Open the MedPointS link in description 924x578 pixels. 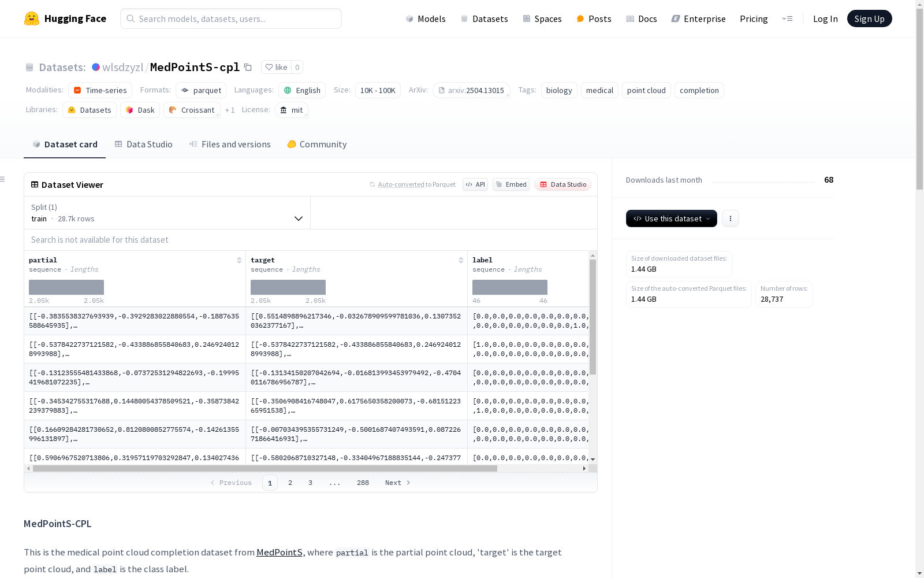(280, 552)
